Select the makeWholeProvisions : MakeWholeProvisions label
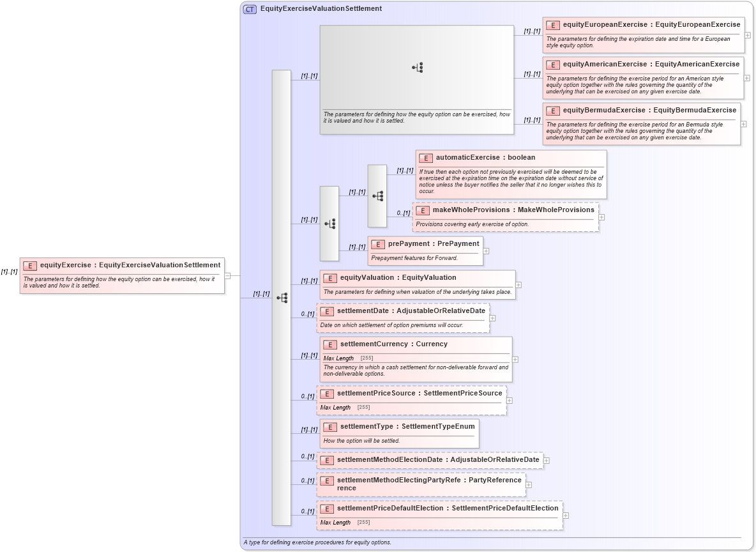756x552 pixels. click(x=513, y=210)
